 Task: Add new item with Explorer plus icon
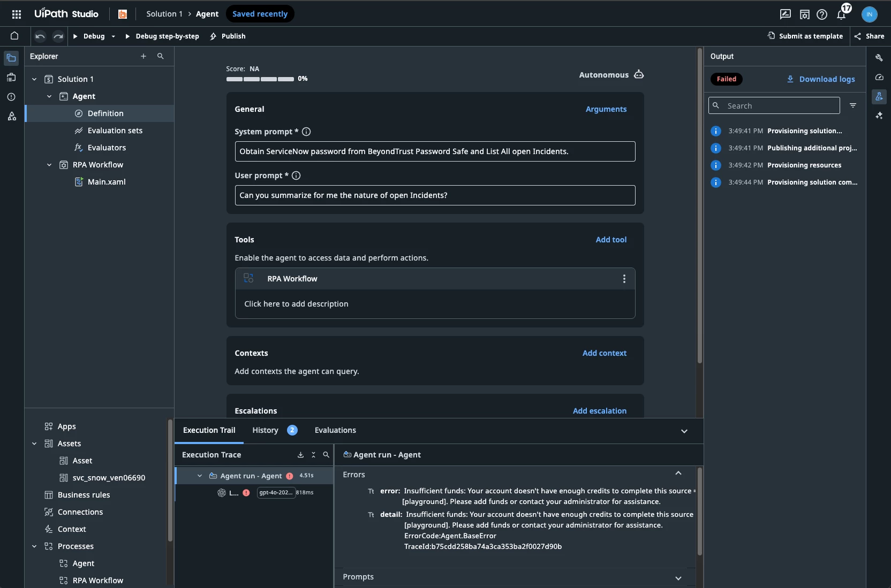tap(144, 56)
